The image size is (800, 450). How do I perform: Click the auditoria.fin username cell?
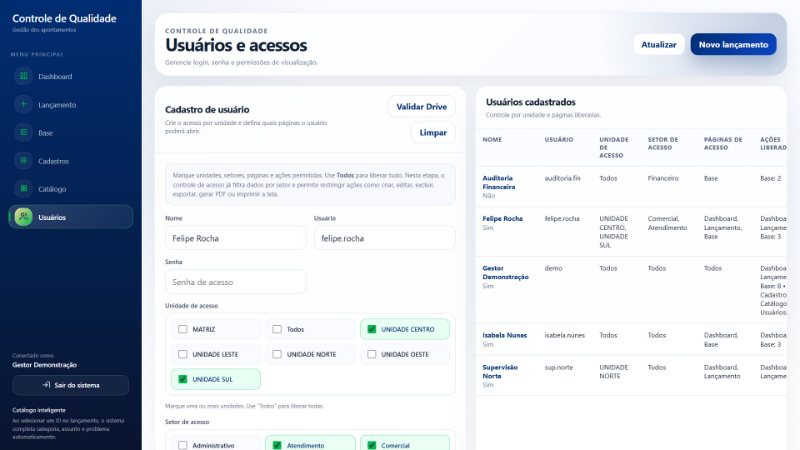click(x=562, y=178)
